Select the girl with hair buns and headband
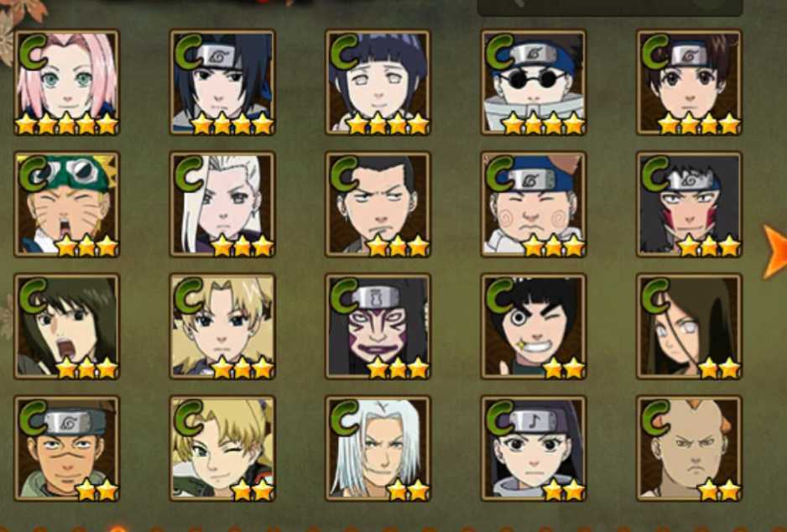The height and width of the screenshot is (532, 787). tap(689, 82)
